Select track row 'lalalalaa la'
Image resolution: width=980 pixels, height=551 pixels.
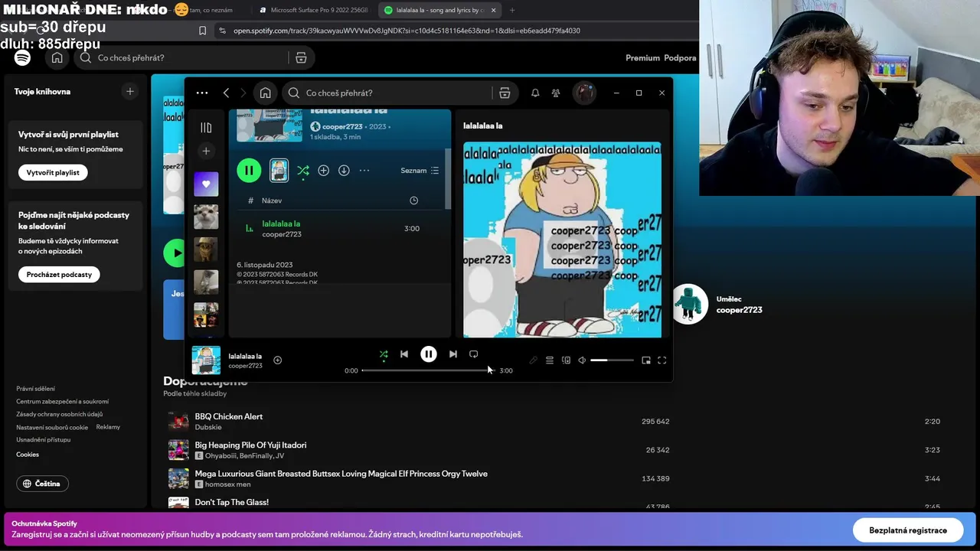(x=340, y=229)
